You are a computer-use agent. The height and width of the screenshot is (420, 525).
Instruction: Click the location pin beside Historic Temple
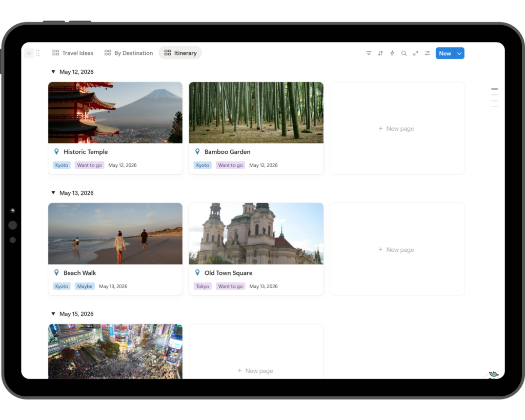pos(56,152)
